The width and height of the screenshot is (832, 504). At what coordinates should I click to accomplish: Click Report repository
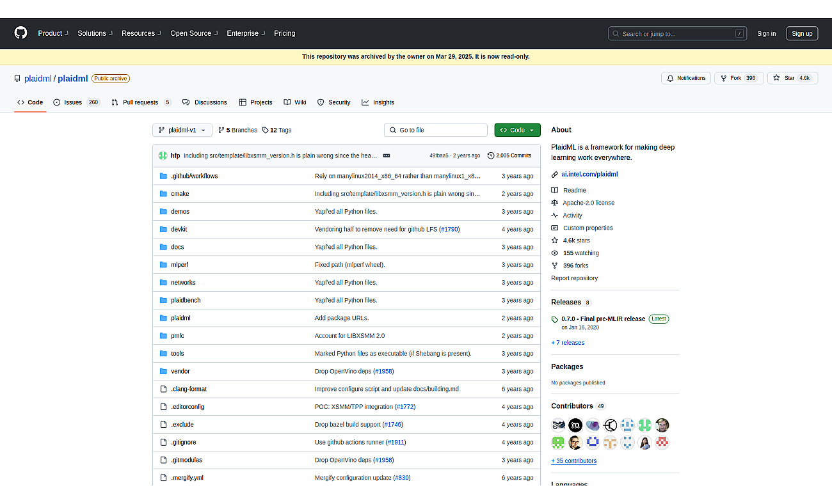click(x=574, y=278)
